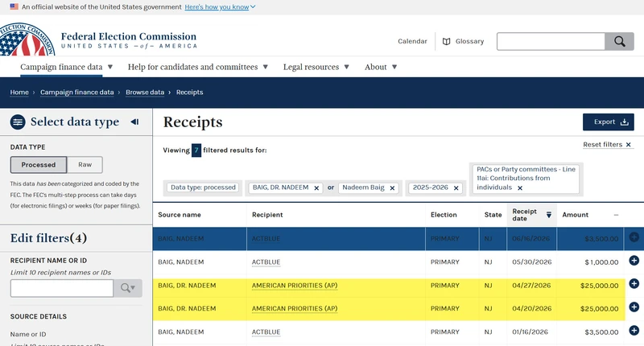Remove the BAIG, DR. NADEEM filter tag
Viewport: 644px width, 346px height.
[316, 188]
